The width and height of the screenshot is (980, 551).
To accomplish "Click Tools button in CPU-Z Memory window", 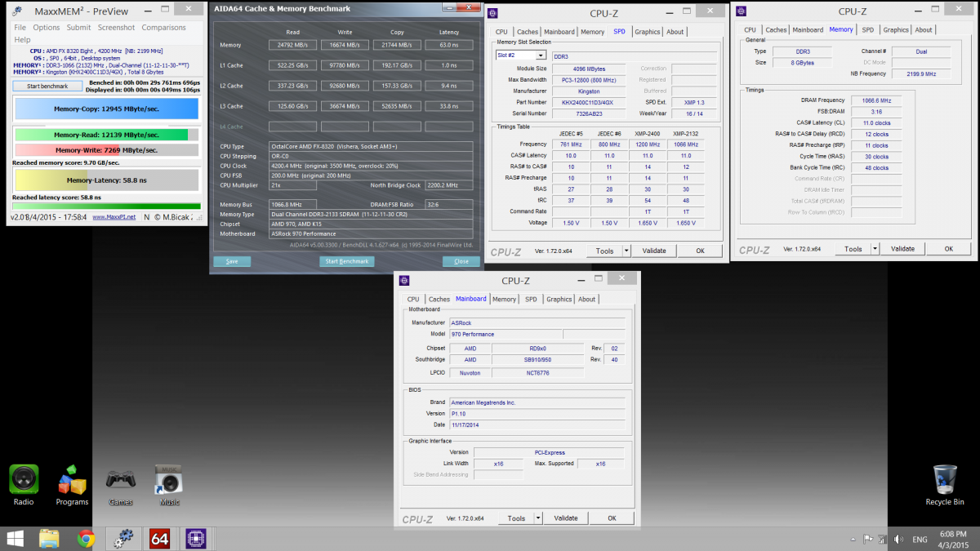I will click(x=853, y=249).
